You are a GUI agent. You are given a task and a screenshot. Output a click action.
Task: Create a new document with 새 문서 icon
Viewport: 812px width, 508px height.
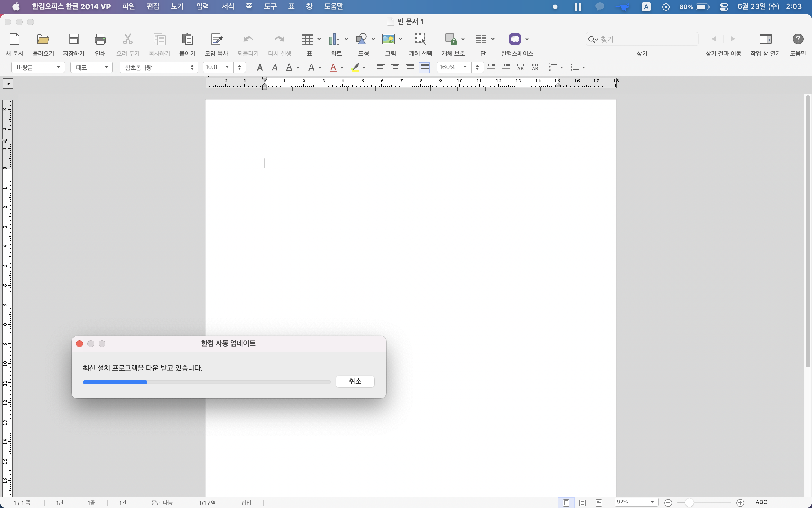click(x=15, y=39)
